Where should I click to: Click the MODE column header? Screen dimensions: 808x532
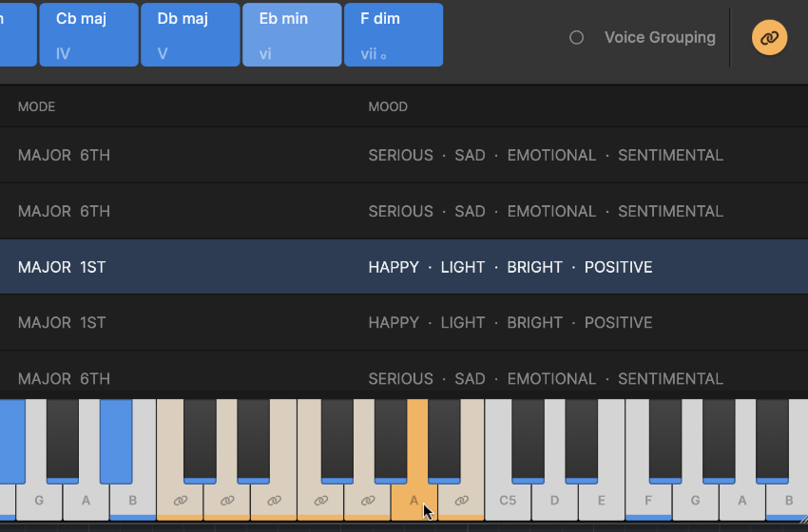pos(37,106)
